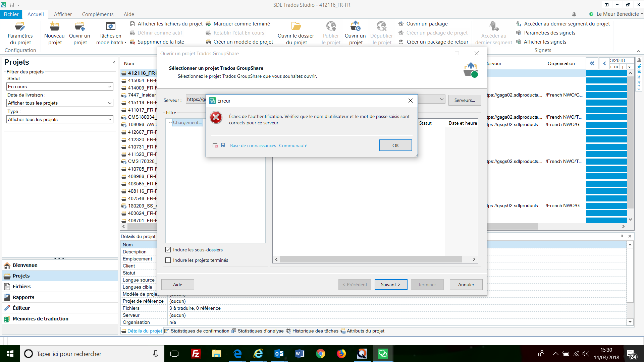644x362 pixels.
Task: Open the Aide ribbon tab
Action: (129, 14)
